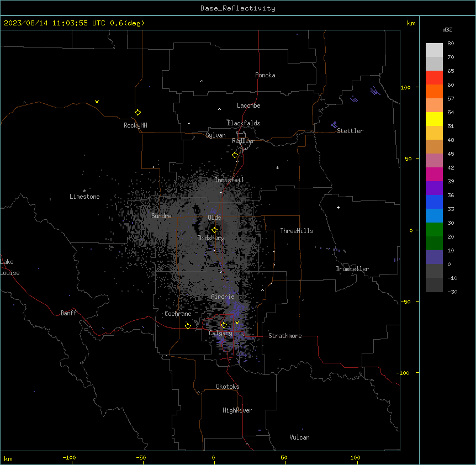476x465 pixels.
Task: Click the 65 dBZ red color swatch
Action: (434, 77)
